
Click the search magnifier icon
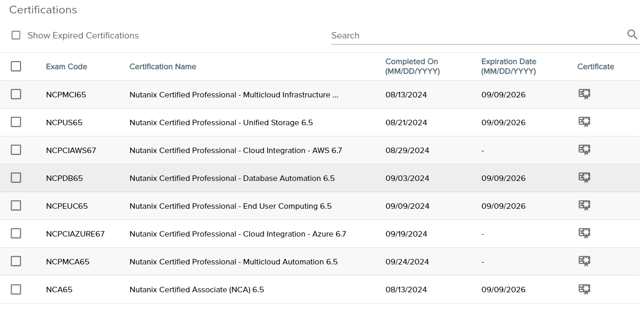click(x=632, y=34)
